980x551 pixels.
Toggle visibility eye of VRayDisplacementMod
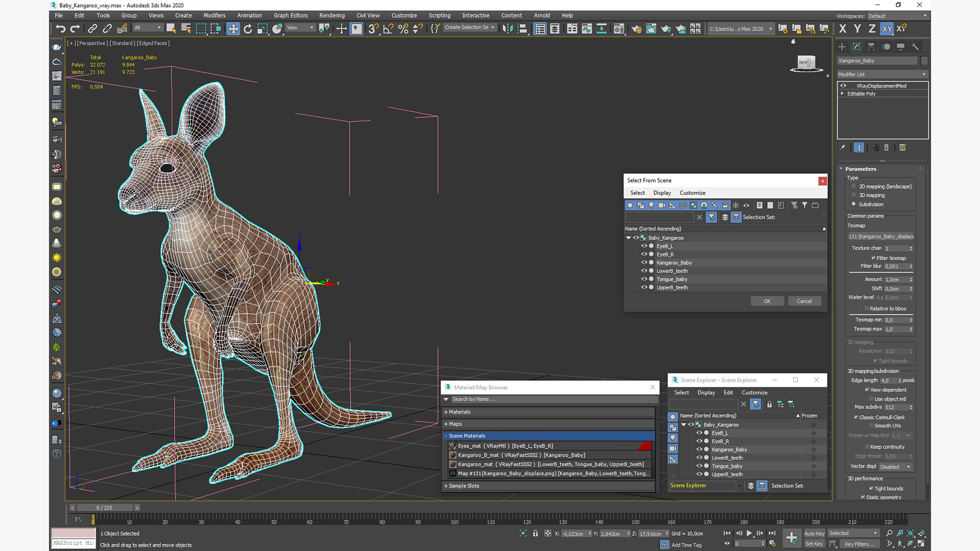point(843,86)
